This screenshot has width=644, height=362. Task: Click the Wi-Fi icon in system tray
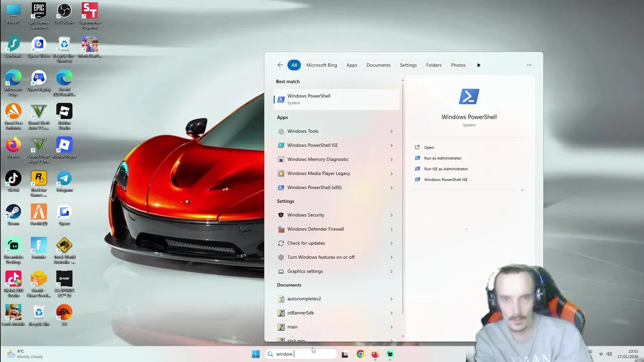point(601,354)
